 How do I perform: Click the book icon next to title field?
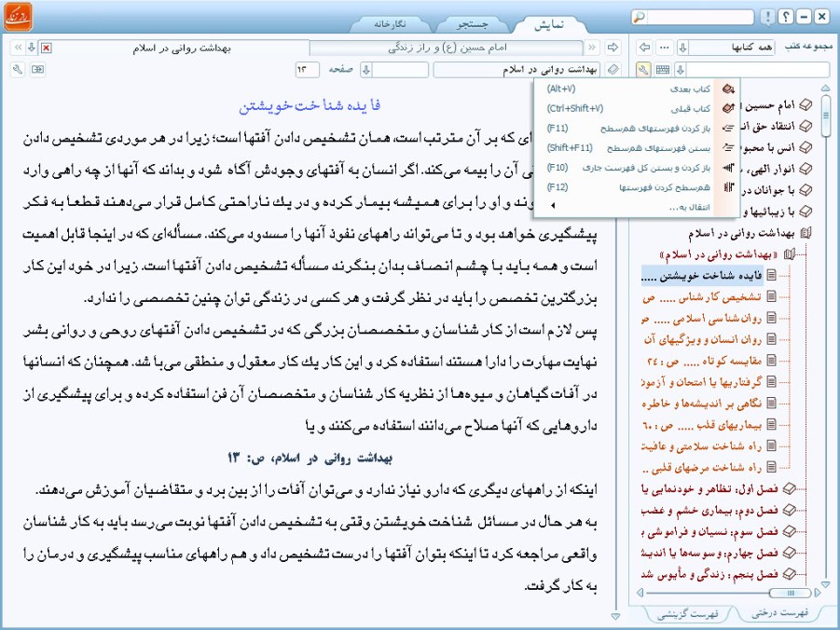pos(613,70)
